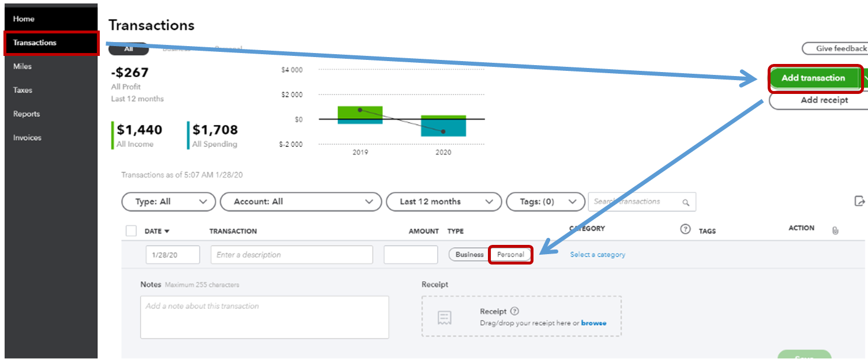Toggle the select-all transactions checkbox
Screen dimensions: 868x359
coord(131,231)
